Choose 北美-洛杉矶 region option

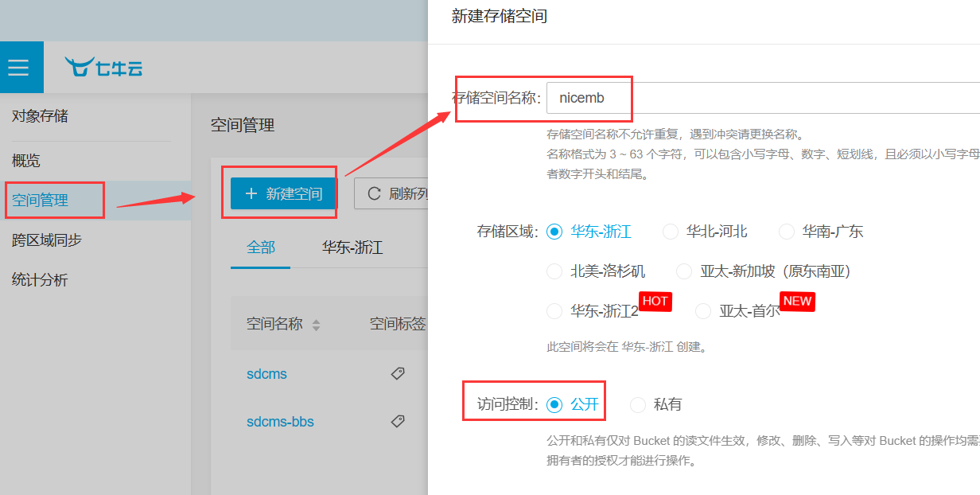coord(555,271)
